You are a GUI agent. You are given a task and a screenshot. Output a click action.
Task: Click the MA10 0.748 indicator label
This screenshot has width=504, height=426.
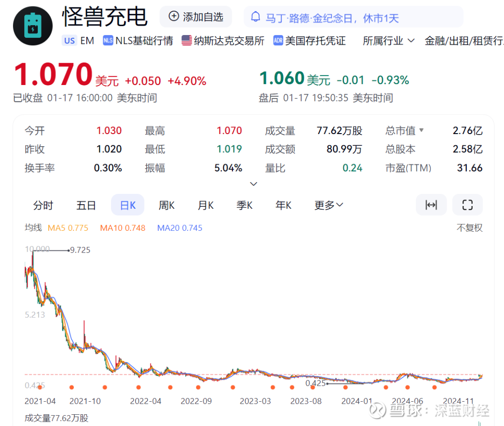(x=123, y=228)
